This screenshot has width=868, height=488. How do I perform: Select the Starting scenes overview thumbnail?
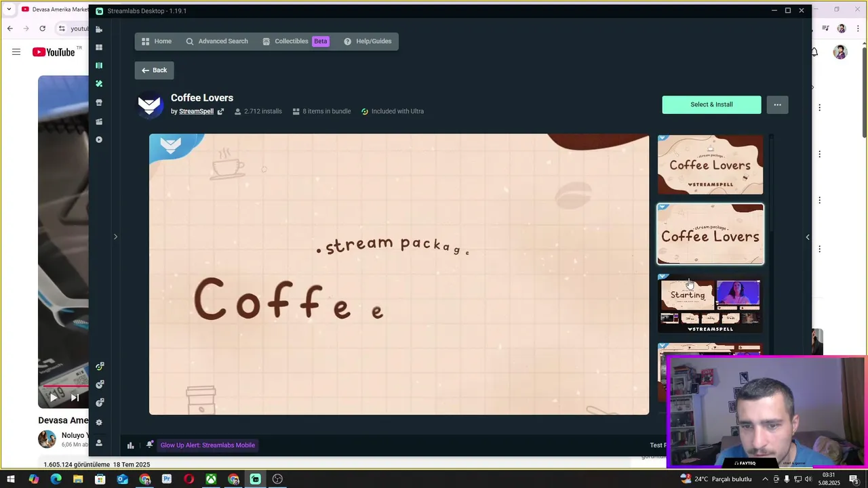(710, 304)
